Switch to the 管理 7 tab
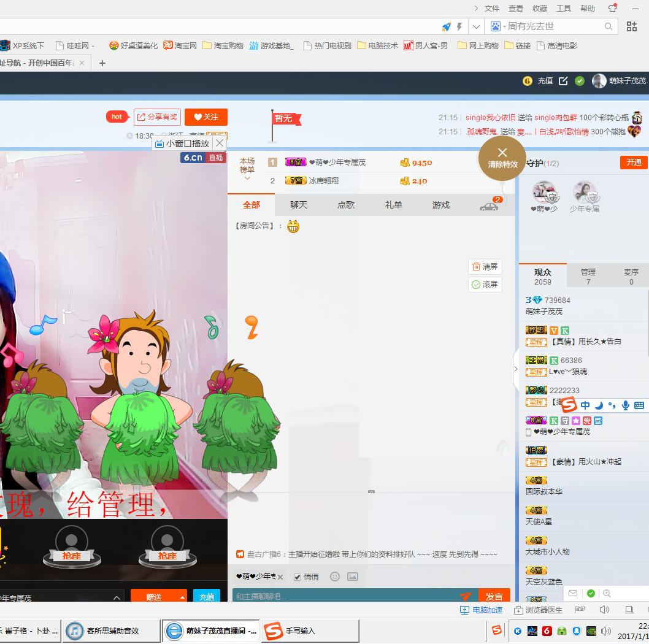 [x=588, y=277]
